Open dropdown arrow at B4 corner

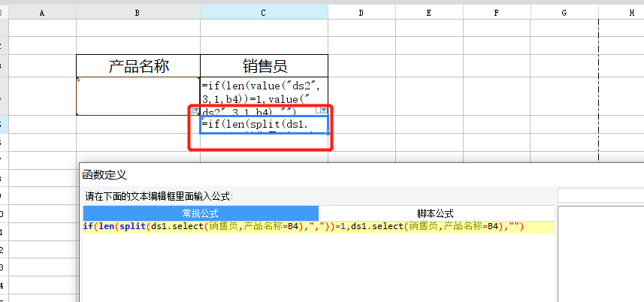(196, 110)
